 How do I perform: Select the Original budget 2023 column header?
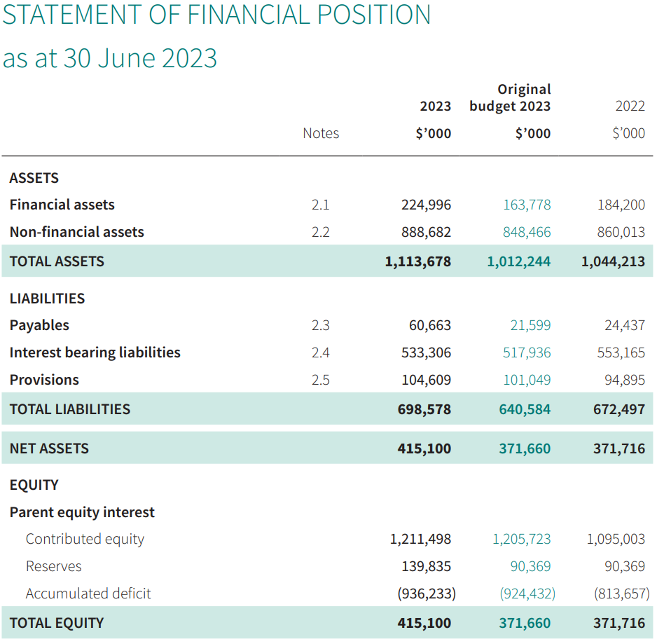pos(510,97)
